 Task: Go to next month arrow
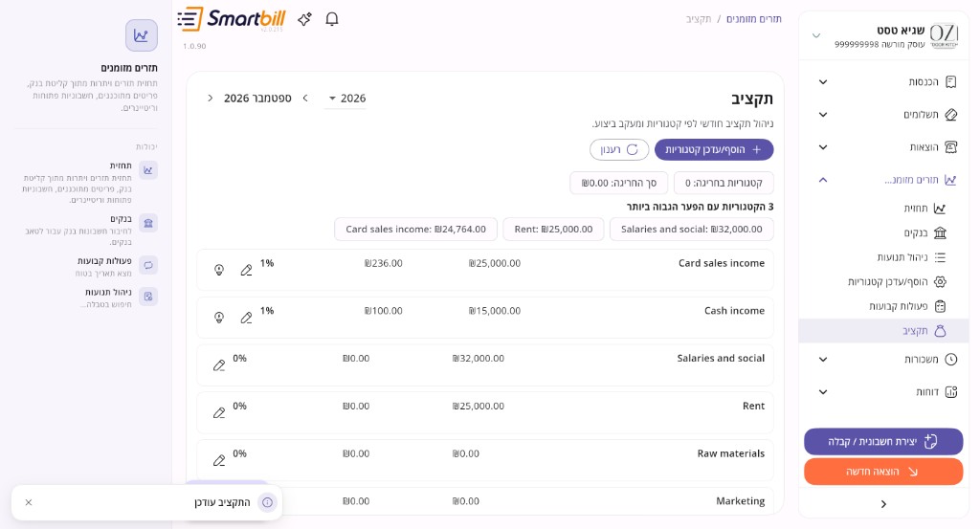tap(210, 99)
